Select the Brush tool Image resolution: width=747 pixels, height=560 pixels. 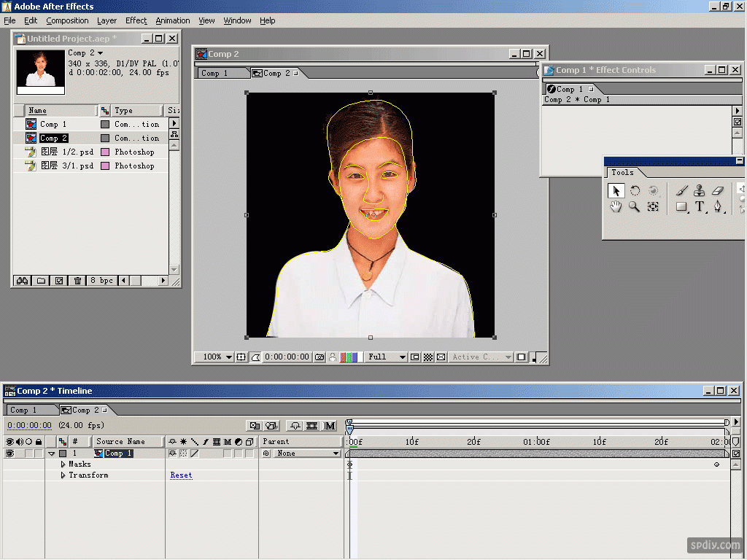point(681,190)
